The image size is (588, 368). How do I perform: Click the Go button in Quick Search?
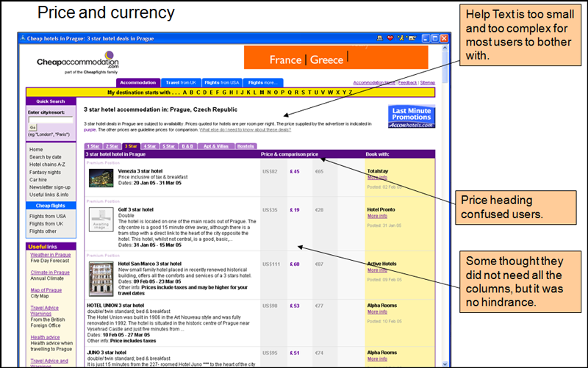click(32, 127)
